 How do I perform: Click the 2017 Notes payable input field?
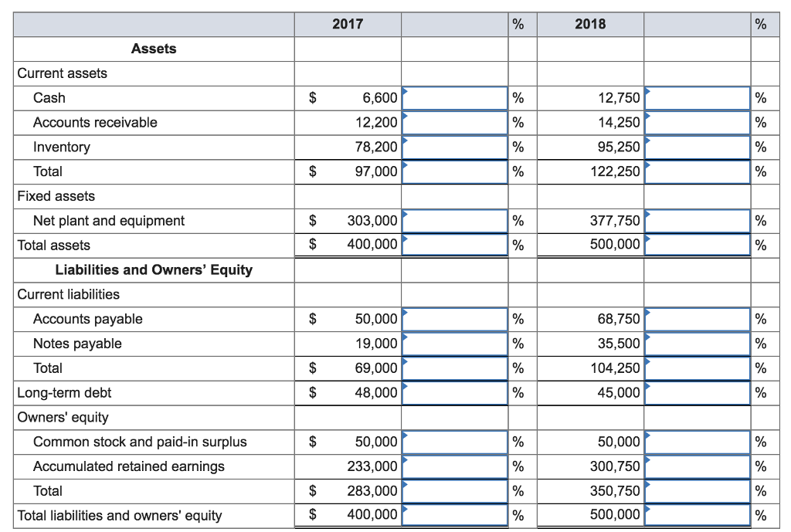(x=454, y=344)
